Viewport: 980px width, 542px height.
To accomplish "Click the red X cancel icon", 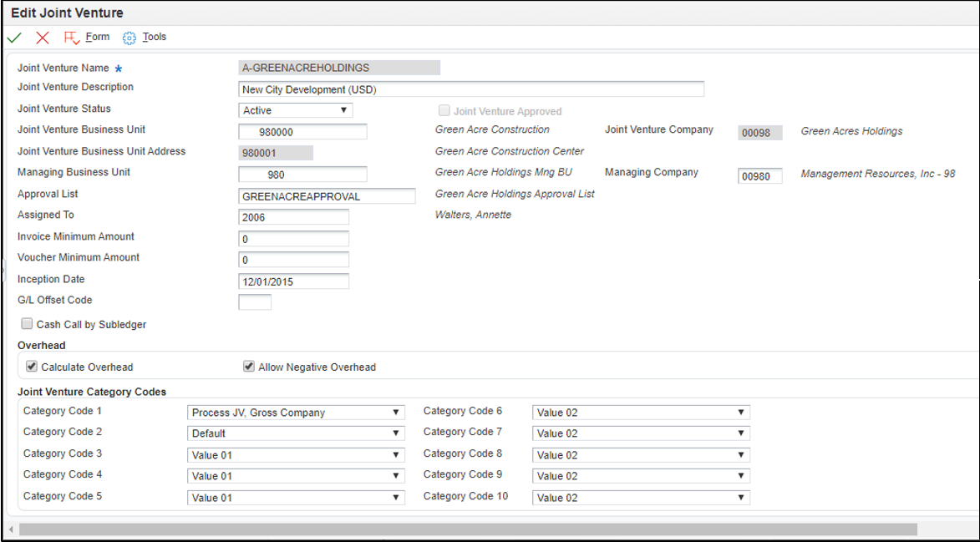I will [43, 38].
